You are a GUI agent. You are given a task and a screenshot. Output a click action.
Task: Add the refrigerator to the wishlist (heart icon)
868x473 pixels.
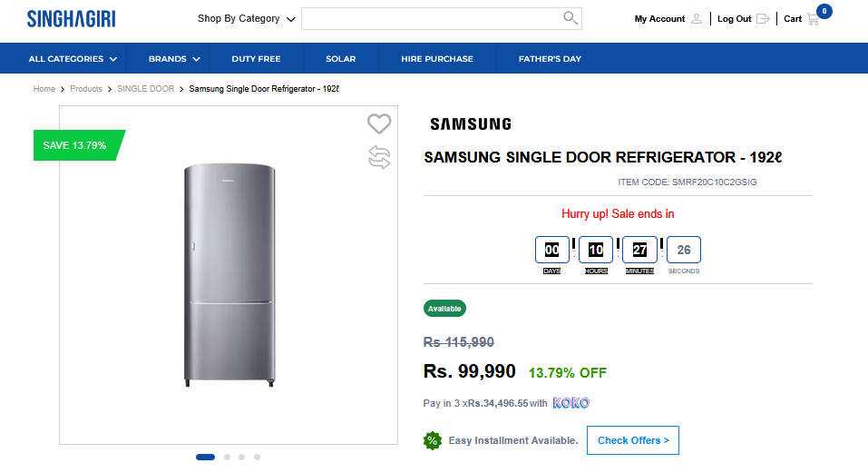(x=379, y=123)
